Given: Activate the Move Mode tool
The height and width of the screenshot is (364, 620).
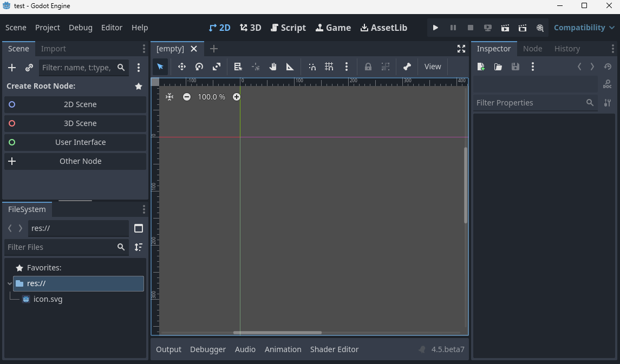Looking at the screenshot, I should tap(182, 67).
